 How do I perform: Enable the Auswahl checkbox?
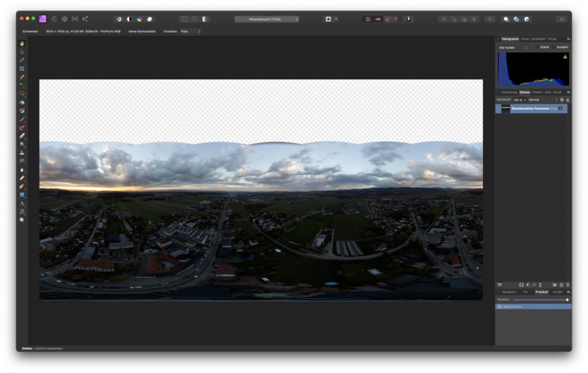(x=554, y=47)
